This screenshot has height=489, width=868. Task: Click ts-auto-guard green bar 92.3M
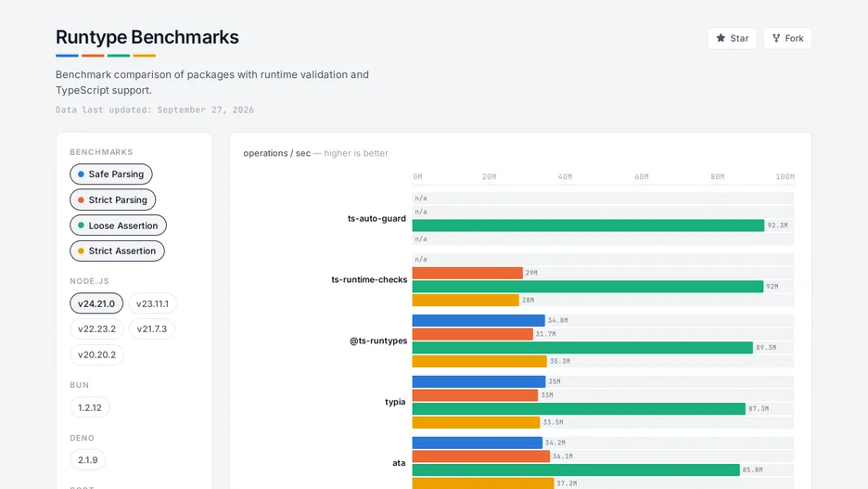[x=589, y=225]
